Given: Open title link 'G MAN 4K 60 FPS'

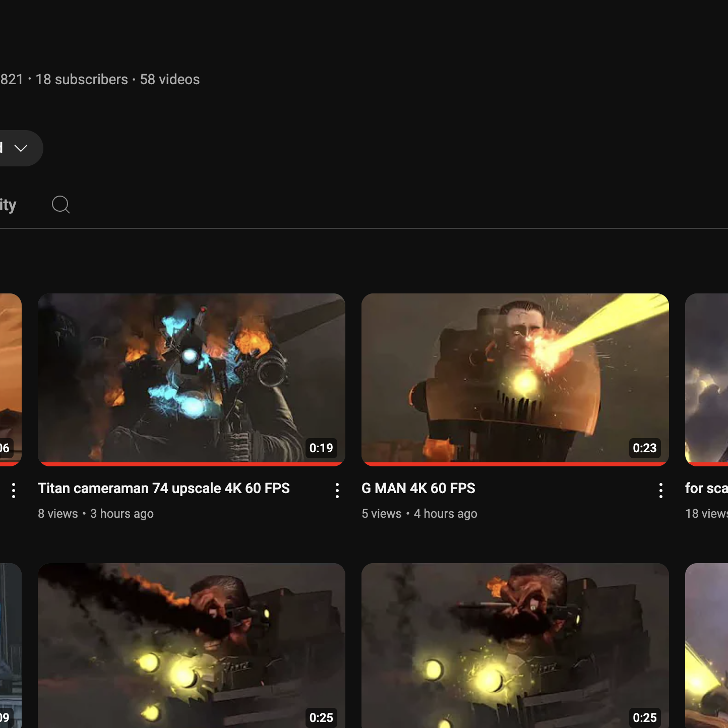Looking at the screenshot, I should (418, 489).
